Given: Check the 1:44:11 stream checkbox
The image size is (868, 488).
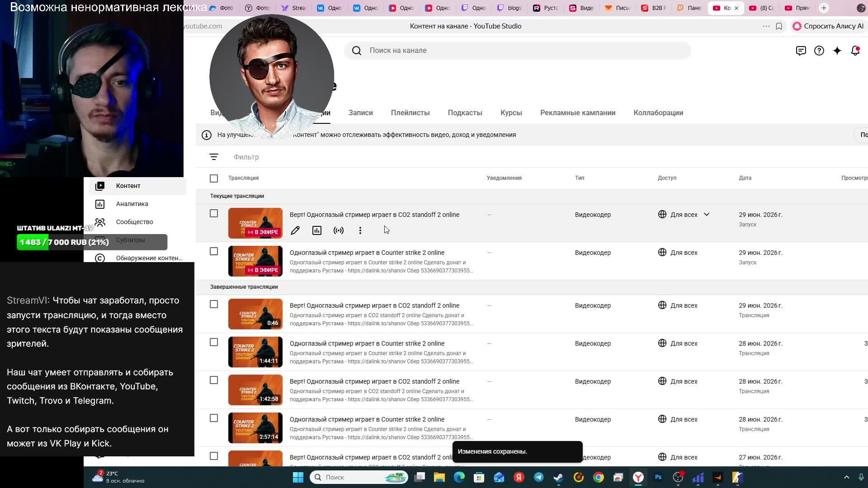Looking at the screenshot, I should coord(214,342).
